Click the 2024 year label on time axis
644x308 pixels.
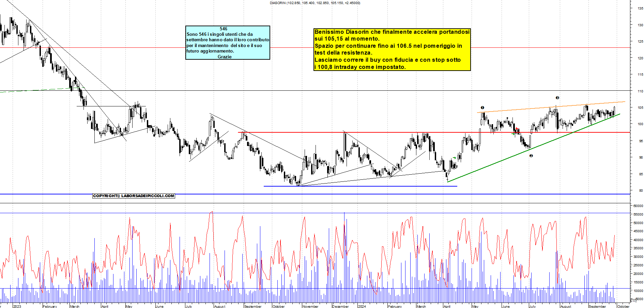coord(362,306)
